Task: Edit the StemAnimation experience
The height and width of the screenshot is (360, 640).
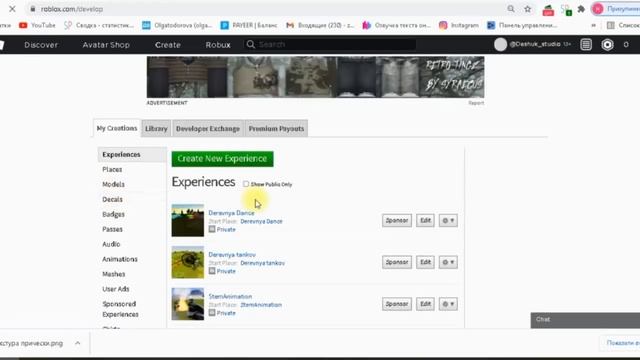Action: (x=425, y=304)
